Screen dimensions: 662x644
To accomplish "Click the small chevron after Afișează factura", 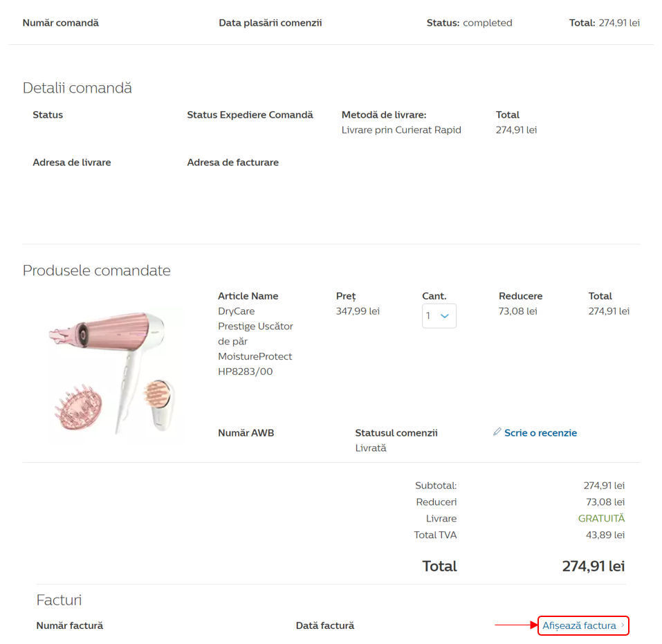I will pos(623,626).
